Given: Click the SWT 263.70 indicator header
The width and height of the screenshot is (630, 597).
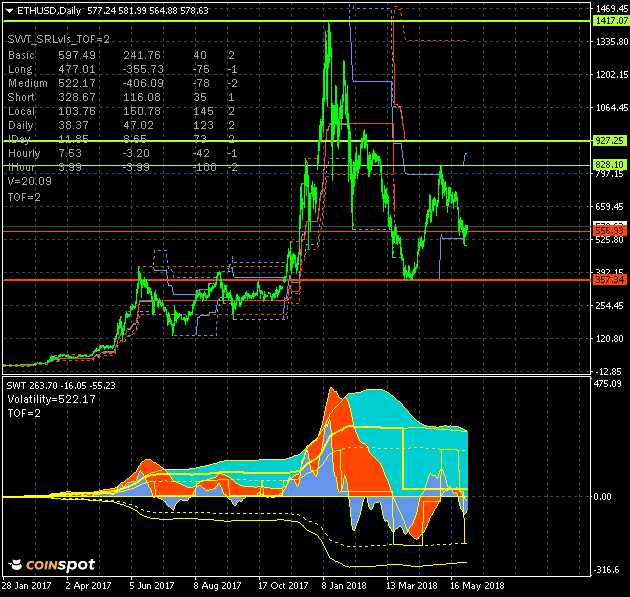Looking at the screenshot, I should pos(61,385).
